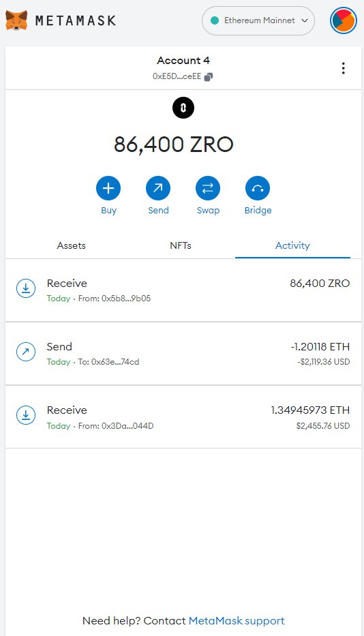This screenshot has width=364, height=636.
Task: Switch to the Assets tab
Action: [x=72, y=245]
